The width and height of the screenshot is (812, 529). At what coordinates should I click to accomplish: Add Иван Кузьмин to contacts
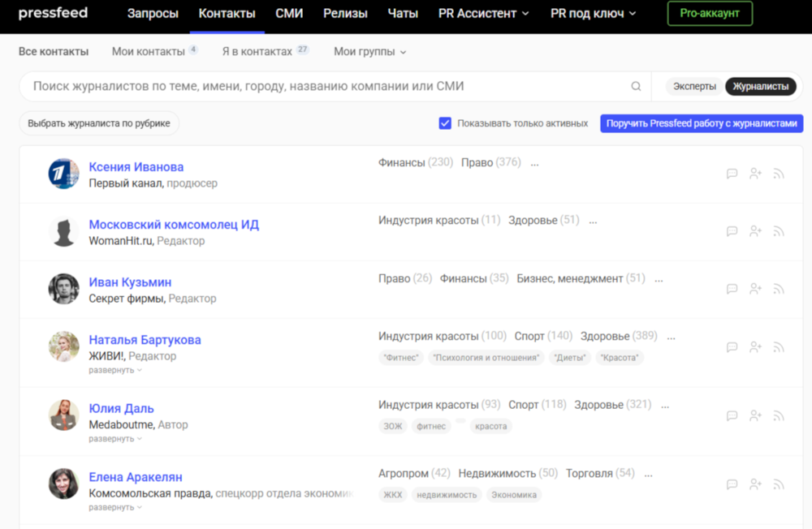[x=755, y=289]
